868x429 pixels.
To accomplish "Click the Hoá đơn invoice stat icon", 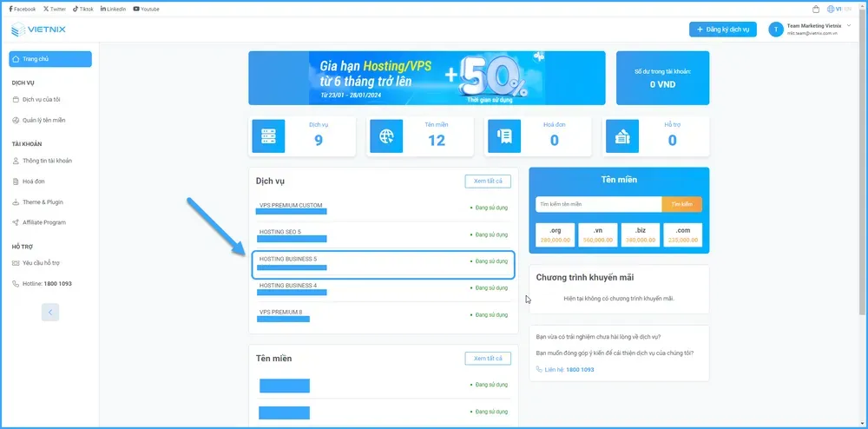I will click(503, 136).
